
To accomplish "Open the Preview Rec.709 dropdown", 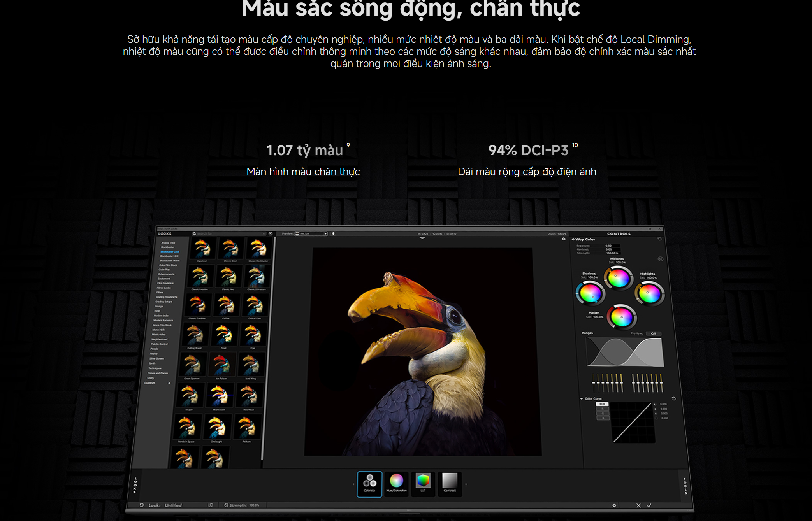I will [311, 234].
